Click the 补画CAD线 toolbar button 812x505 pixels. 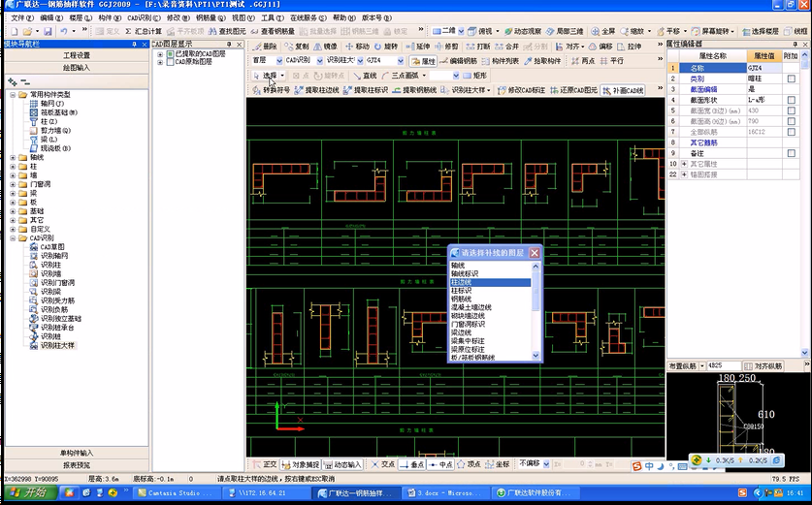coord(622,90)
